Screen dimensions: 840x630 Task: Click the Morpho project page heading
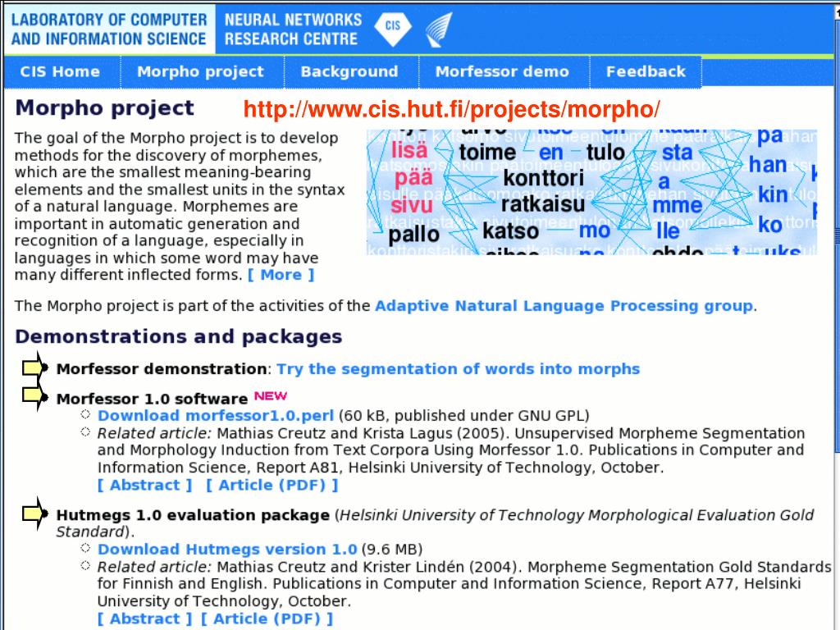[104, 108]
